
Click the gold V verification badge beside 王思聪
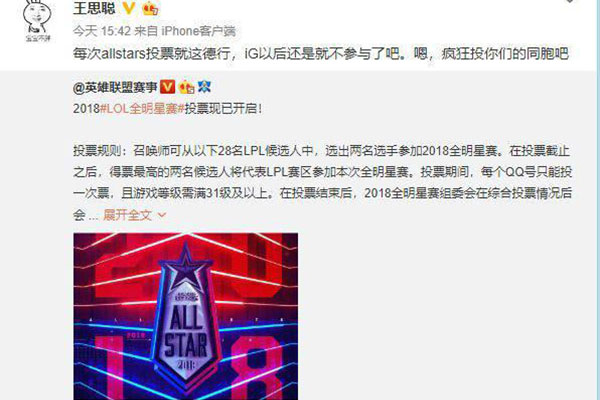point(129,8)
